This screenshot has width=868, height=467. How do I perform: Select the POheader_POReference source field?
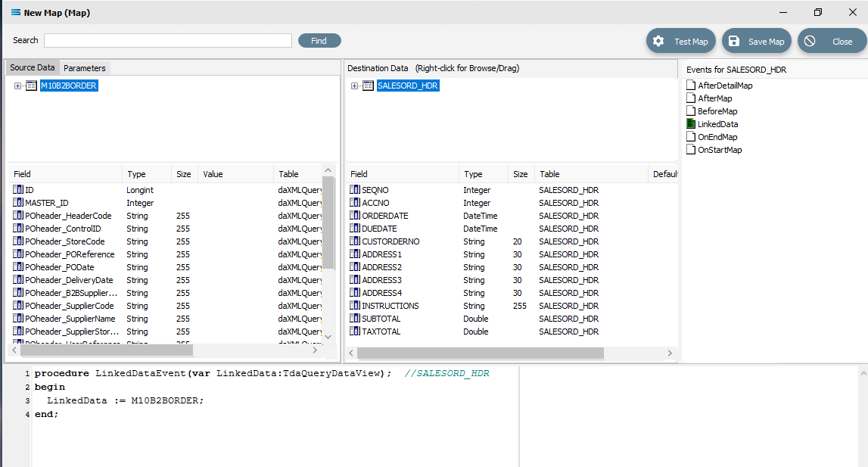pos(70,254)
